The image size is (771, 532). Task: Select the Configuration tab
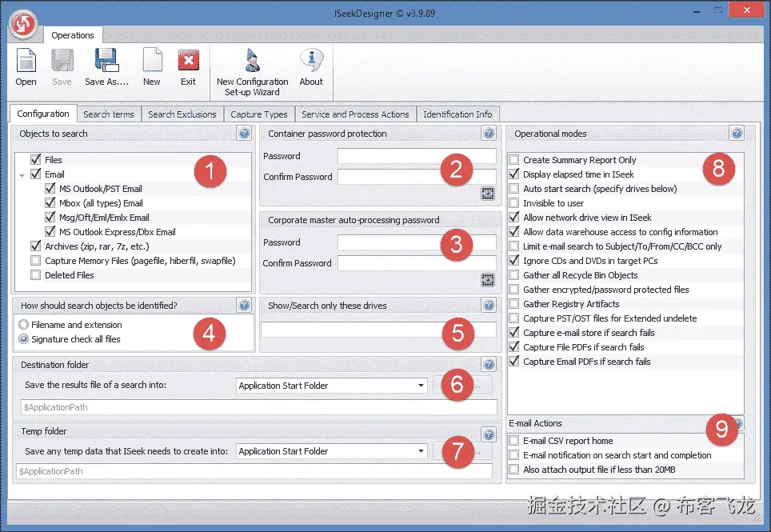(x=43, y=114)
